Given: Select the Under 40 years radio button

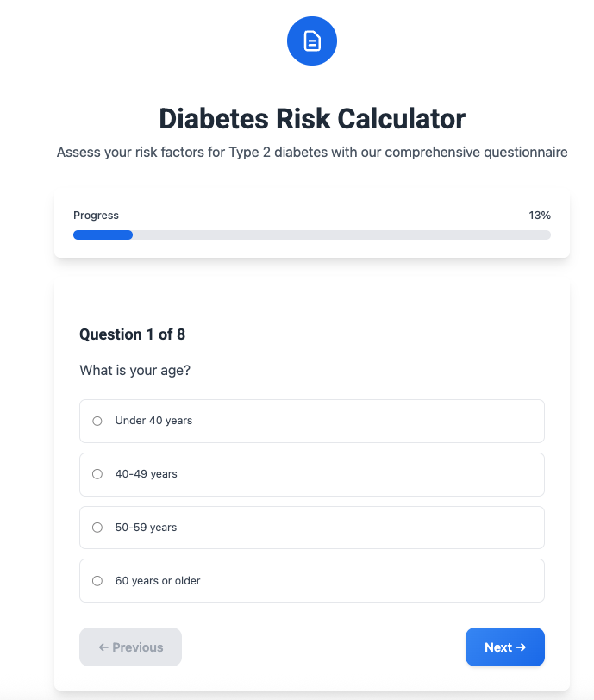Looking at the screenshot, I should [x=97, y=421].
